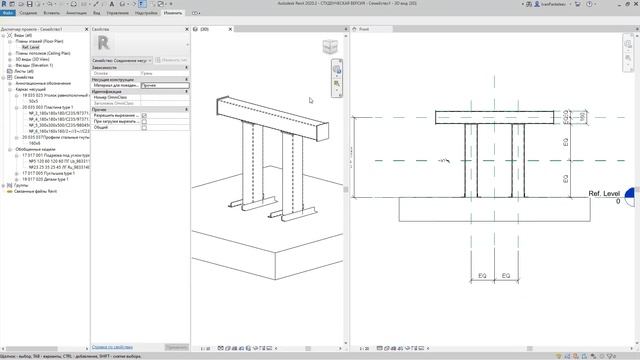Toggle the 'Общий' checkbox
This screenshot has height=360, width=640.
coord(144,128)
